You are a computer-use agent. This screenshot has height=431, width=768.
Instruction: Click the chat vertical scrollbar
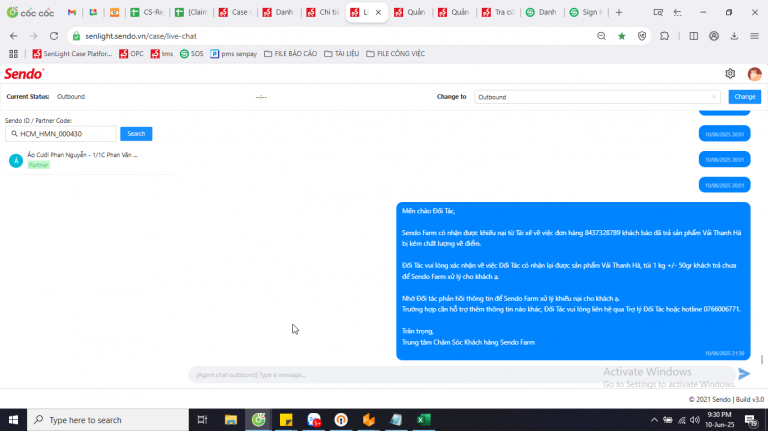click(x=762, y=359)
